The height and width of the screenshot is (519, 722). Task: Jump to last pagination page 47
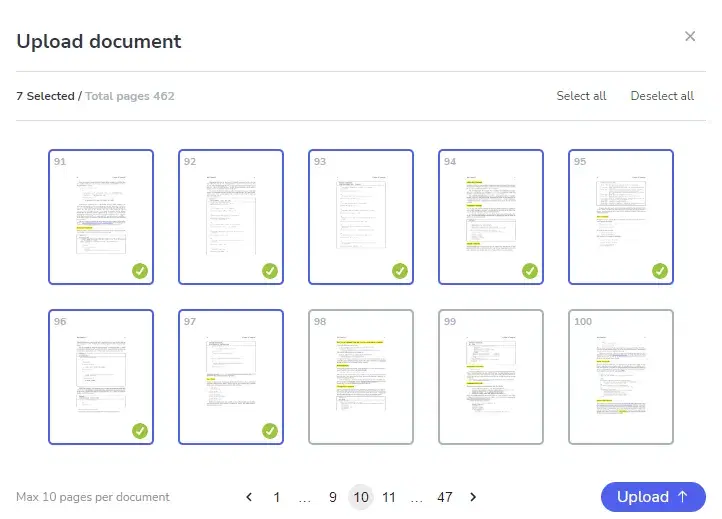pos(445,497)
